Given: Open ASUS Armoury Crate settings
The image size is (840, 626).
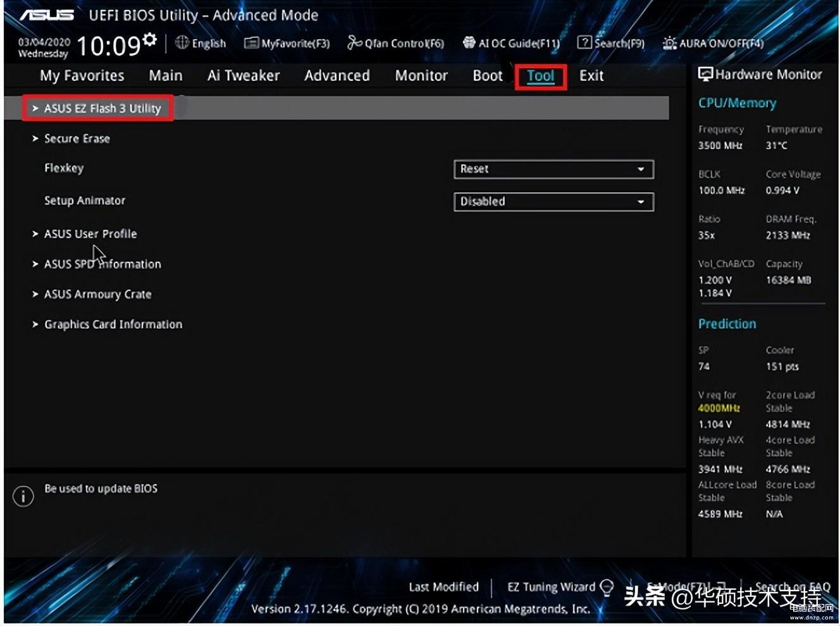Looking at the screenshot, I should point(97,294).
